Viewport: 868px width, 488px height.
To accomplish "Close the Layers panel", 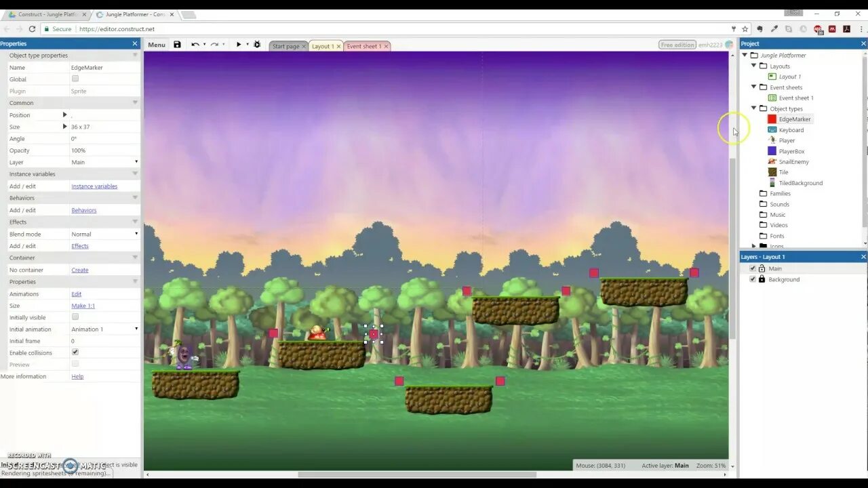I will pos(863,257).
